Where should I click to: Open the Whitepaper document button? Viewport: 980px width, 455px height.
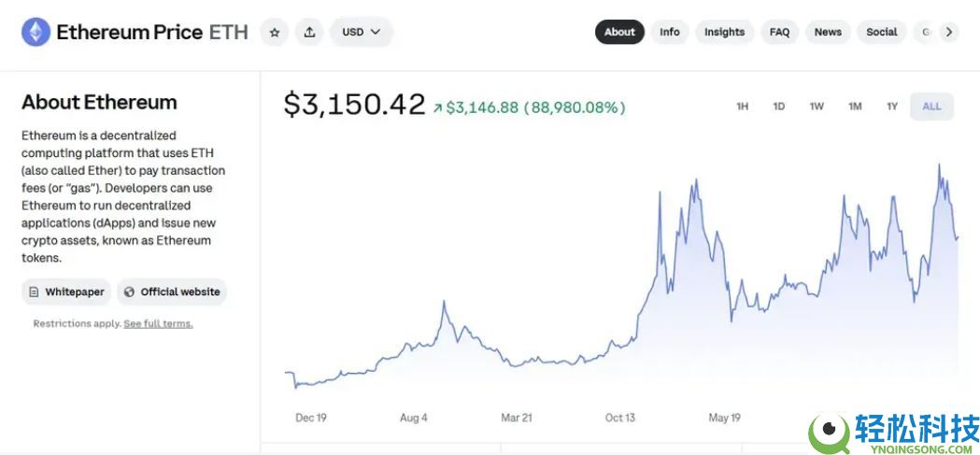click(66, 291)
